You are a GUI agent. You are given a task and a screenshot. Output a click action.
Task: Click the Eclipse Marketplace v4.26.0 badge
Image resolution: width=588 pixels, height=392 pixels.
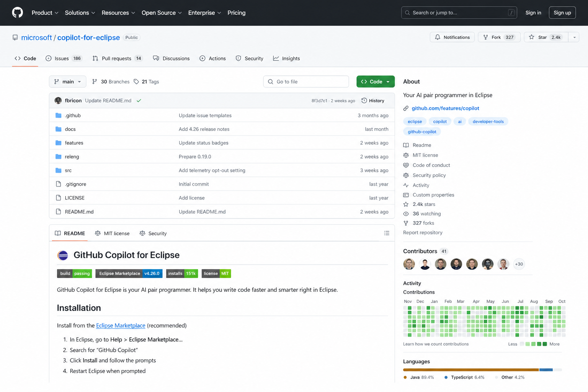pyautogui.click(x=129, y=273)
